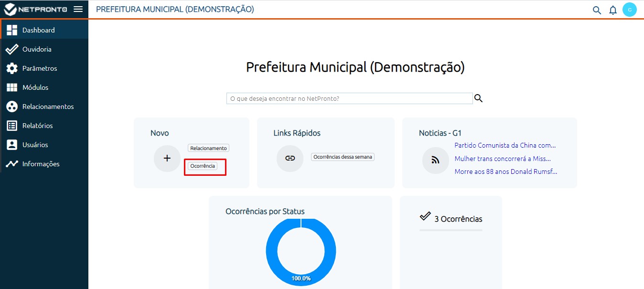Open the Mulher trans concorrerá news link
Viewport: 644px width, 289px height.
point(503,159)
